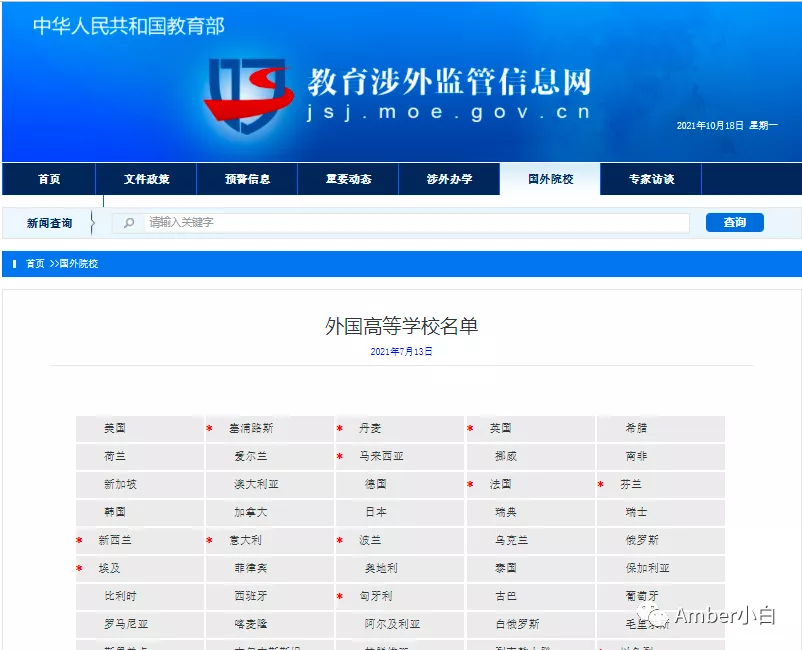The width and height of the screenshot is (802, 650).
Task: Go to the 重要动态 section
Action: [x=348, y=179]
